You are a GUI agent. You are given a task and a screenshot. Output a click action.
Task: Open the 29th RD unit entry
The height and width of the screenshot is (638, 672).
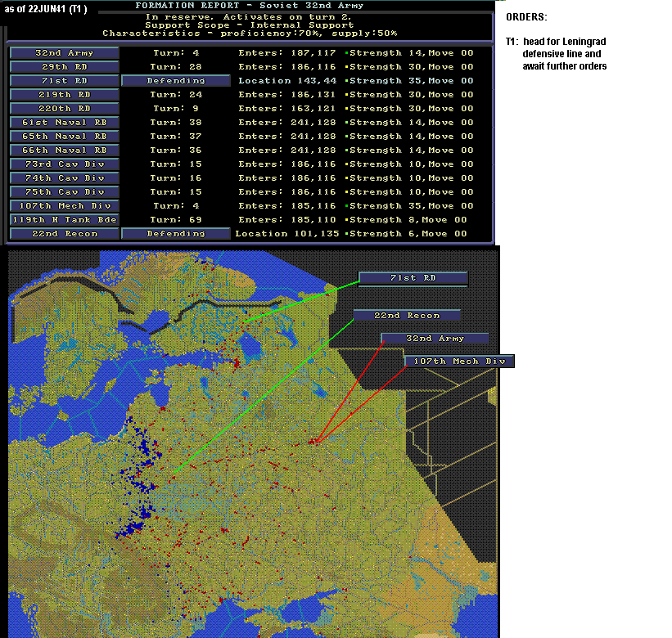[65, 67]
